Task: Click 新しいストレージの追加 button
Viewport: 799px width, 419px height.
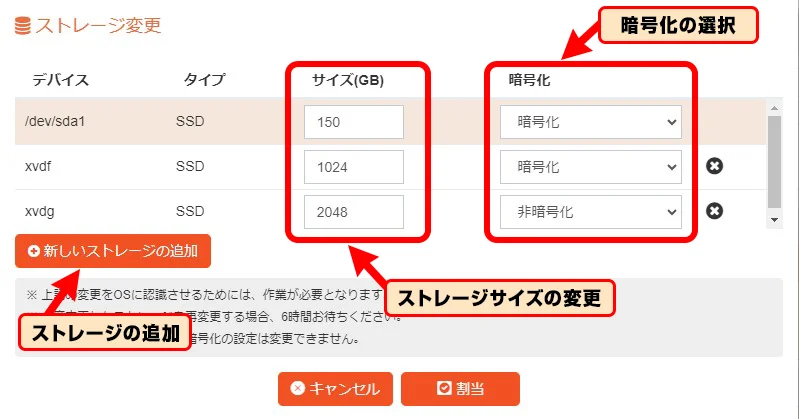Action: point(113,251)
